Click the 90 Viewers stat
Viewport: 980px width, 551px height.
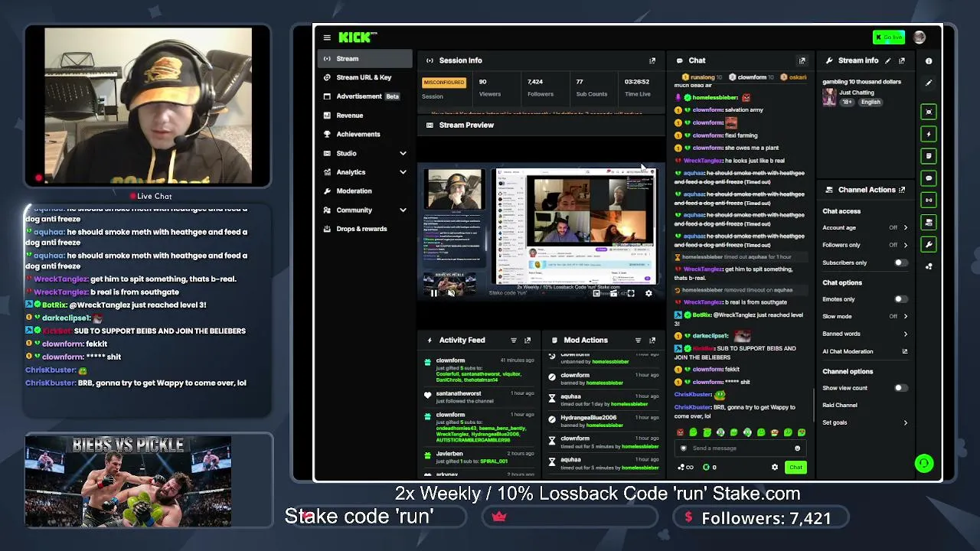[490, 87]
